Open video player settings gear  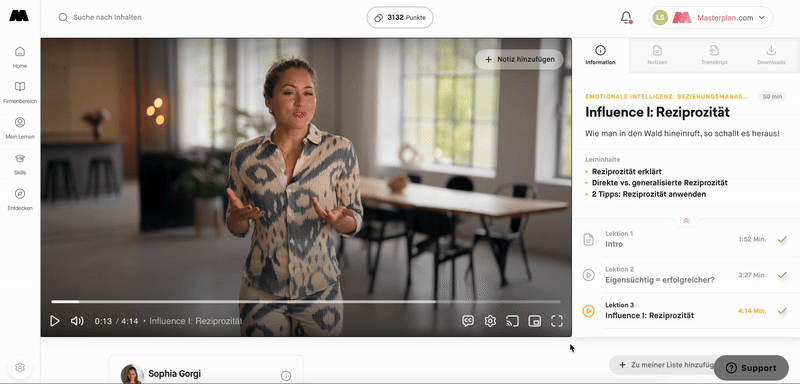point(490,321)
